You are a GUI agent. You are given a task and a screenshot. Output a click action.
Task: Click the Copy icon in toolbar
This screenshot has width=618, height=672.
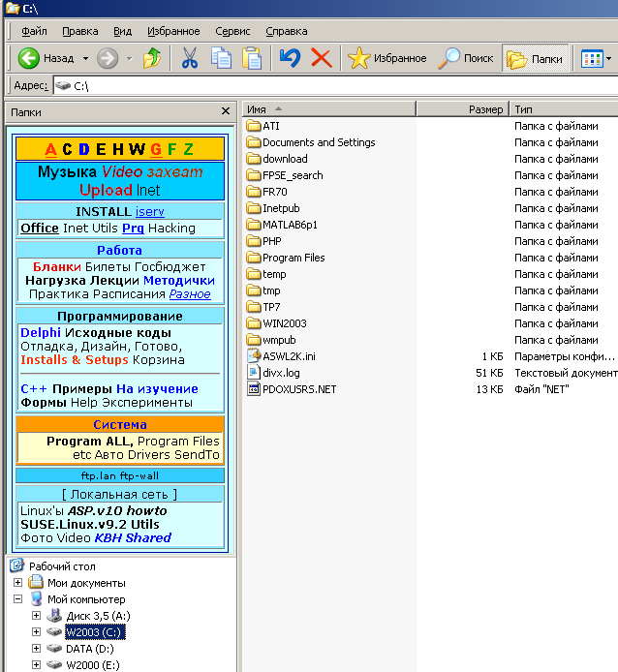tap(221, 58)
